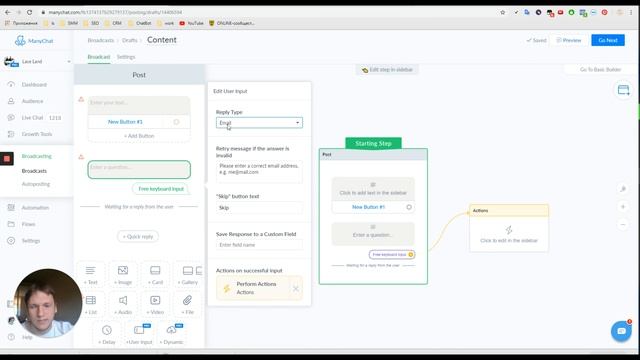Click New Button #1 in sidebar
The width and height of the screenshot is (640, 360).
(125, 122)
